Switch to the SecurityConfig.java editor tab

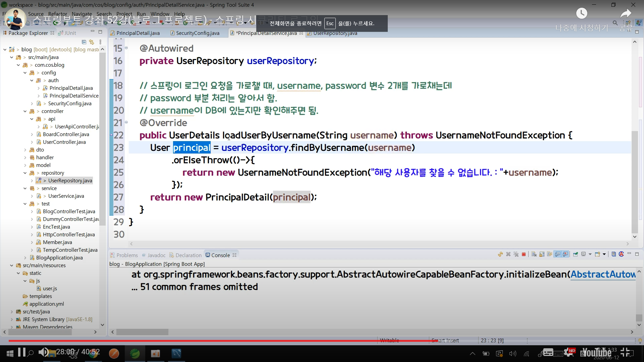tap(197, 33)
